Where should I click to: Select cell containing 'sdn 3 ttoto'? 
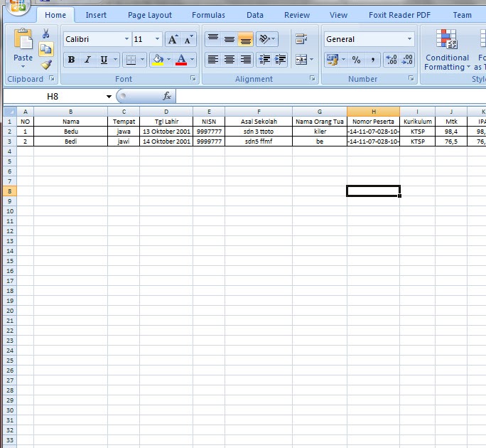259,132
